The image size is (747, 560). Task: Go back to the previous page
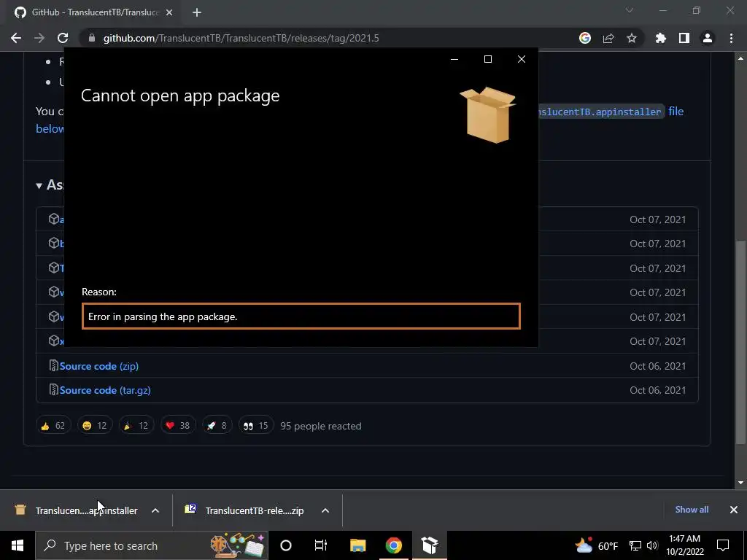pos(16,38)
